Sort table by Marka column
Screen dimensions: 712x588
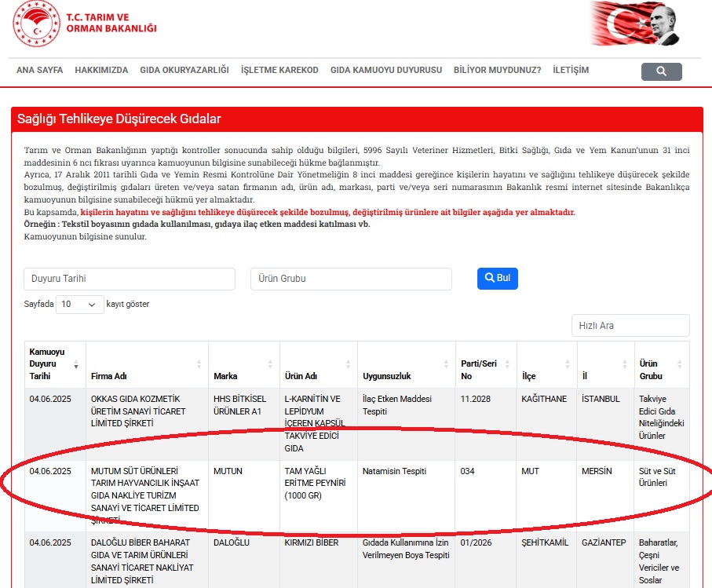tap(270, 364)
